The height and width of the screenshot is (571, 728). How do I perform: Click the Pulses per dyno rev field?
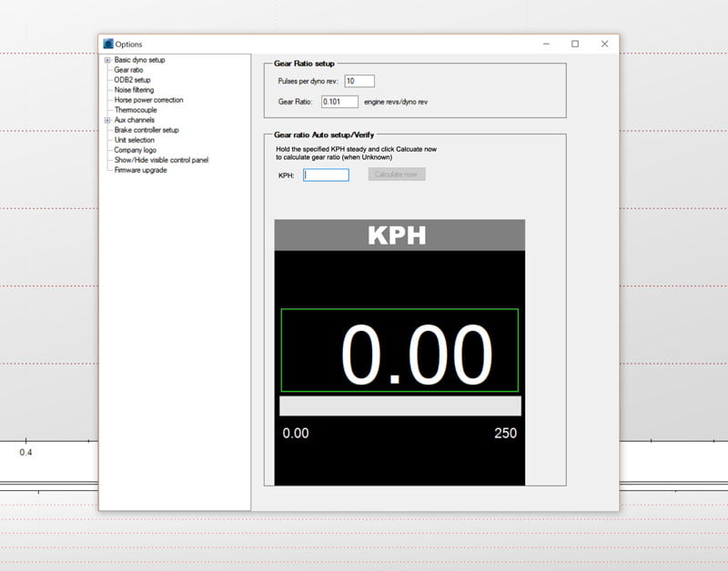click(359, 81)
